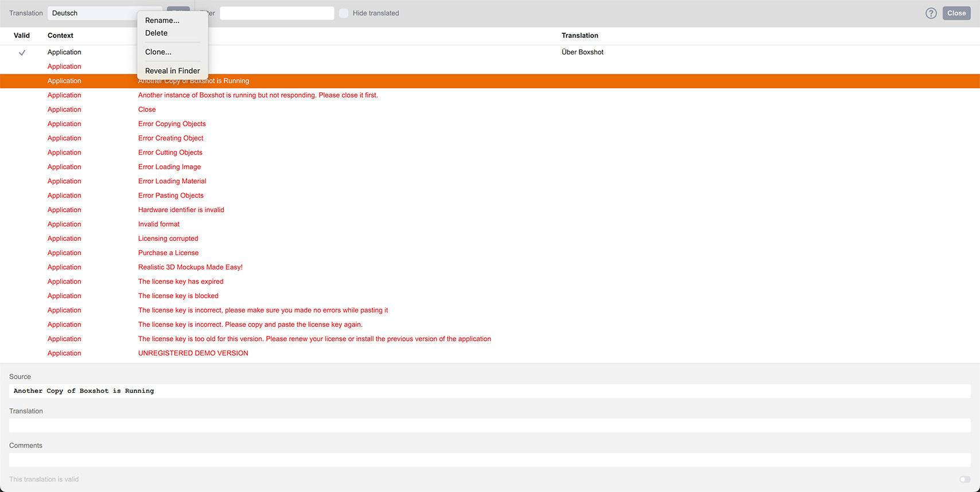Select the 'UNREGISTERED DEMO VERSION' row

tap(193, 353)
